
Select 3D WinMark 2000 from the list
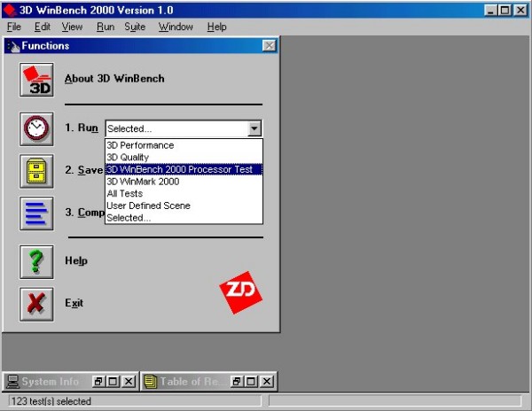coord(184,182)
